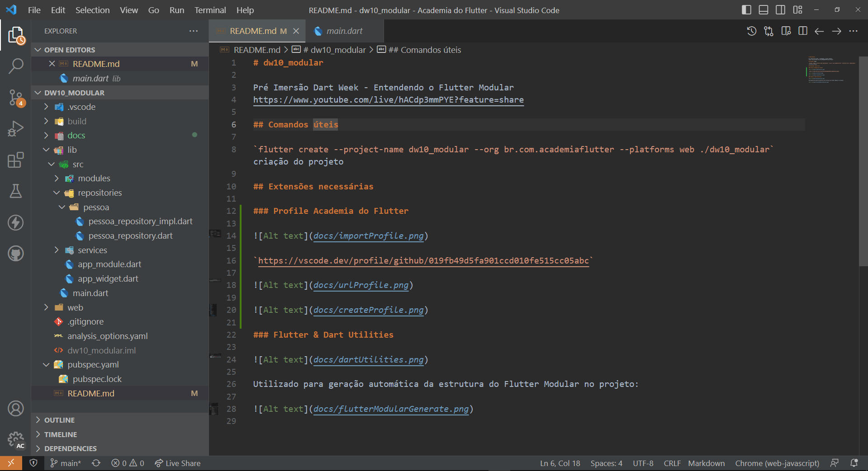
Task: Collapse the OPEN EDITORS section
Action: (x=120, y=50)
